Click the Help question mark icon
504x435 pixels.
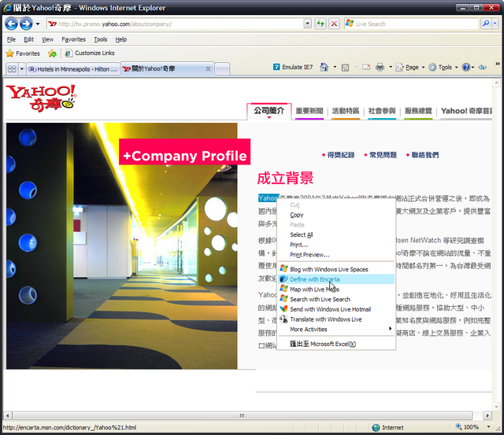pos(466,67)
